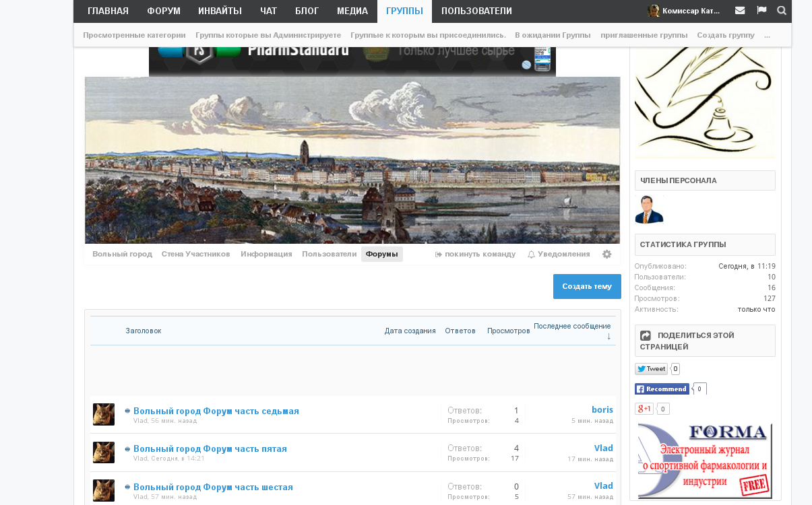Click Создать группу link
This screenshot has width=812, height=505.
(726, 35)
